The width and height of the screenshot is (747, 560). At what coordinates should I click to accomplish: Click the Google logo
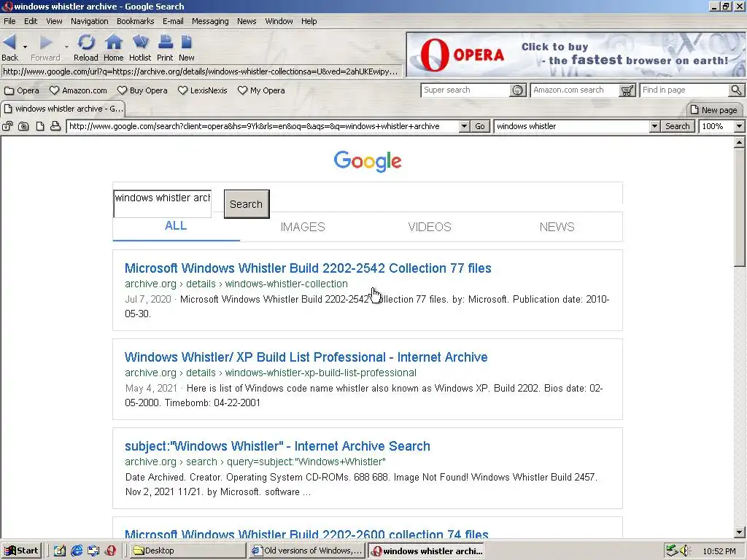click(x=368, y=162)
